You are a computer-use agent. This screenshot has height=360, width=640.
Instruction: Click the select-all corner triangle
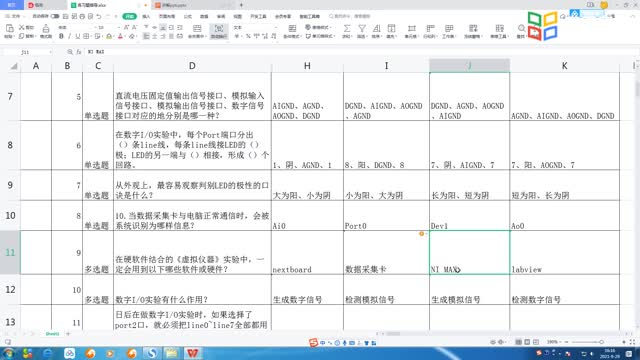13,66
